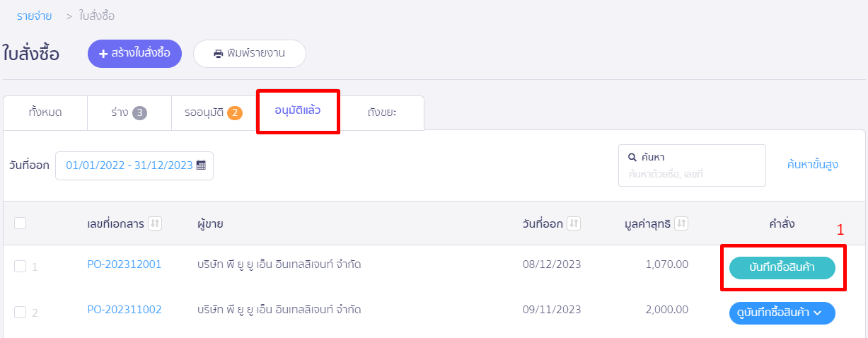Open the date range 01/01/2022 - 31/12/2023 picker
Viewport: 868px width, 338px height.
click(x=134, y=165)
